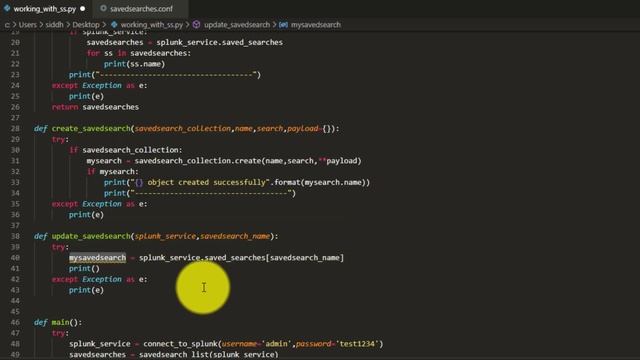Click the function symbol icon in breadcrumb

click(196, 24)
